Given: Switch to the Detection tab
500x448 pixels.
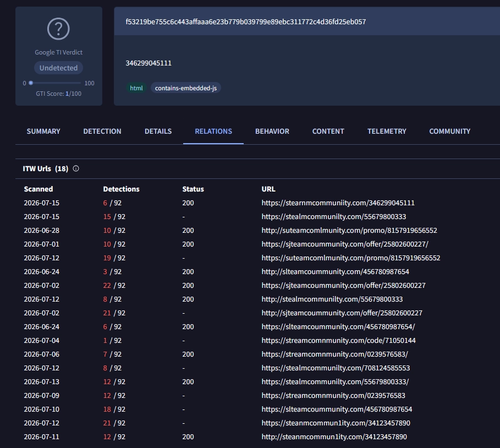Looking at the screenshot, I should pyautogui.click(x=102, y=131).
